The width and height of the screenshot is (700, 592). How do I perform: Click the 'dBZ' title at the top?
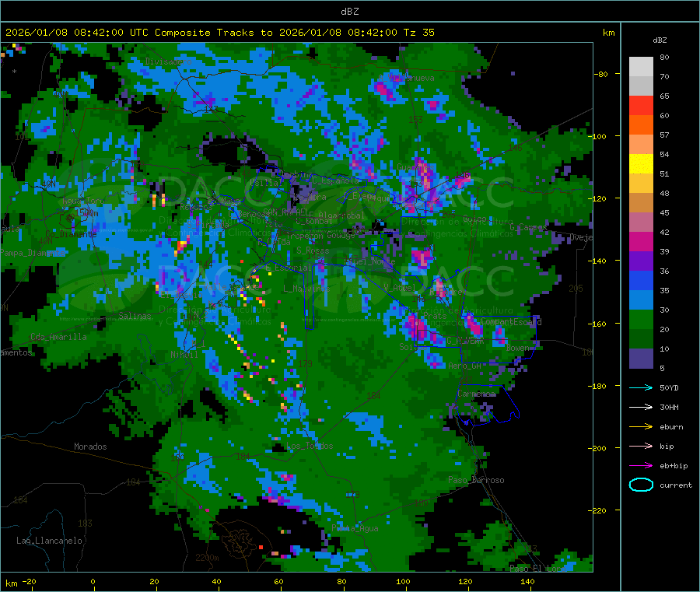click(x=349, y=12)
